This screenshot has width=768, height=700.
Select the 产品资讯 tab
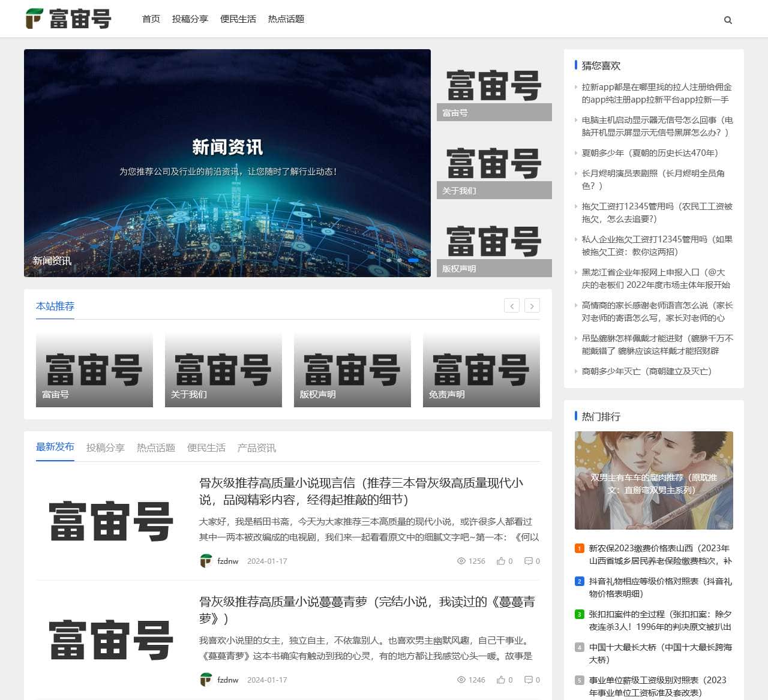(x=257, y=447)
